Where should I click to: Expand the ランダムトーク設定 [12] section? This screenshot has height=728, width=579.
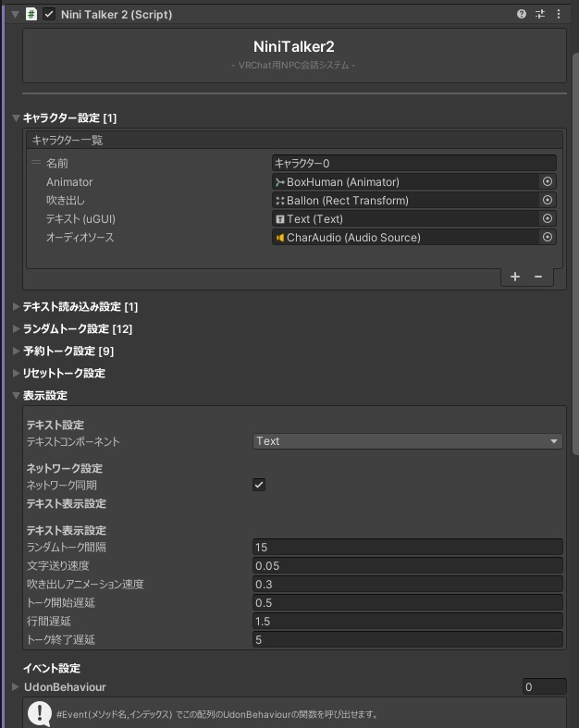16,328
